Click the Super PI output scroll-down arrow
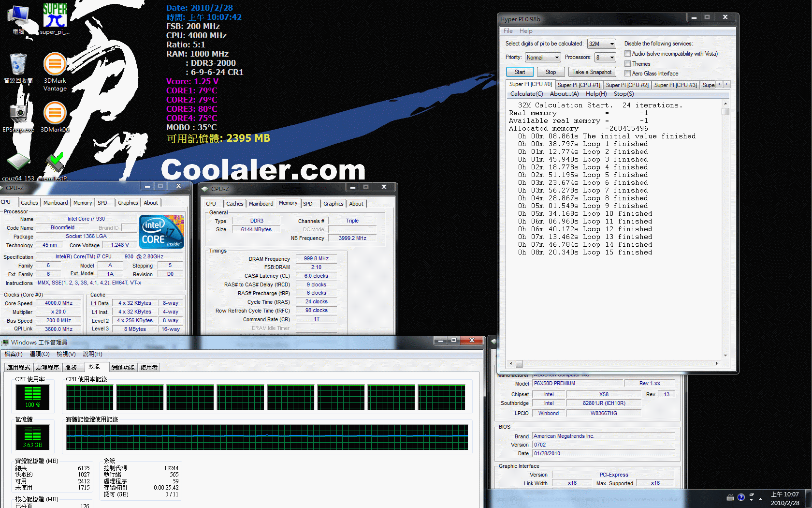Image resolution: width=812 pixels, height=508 pixels. (x=725, y=355)
